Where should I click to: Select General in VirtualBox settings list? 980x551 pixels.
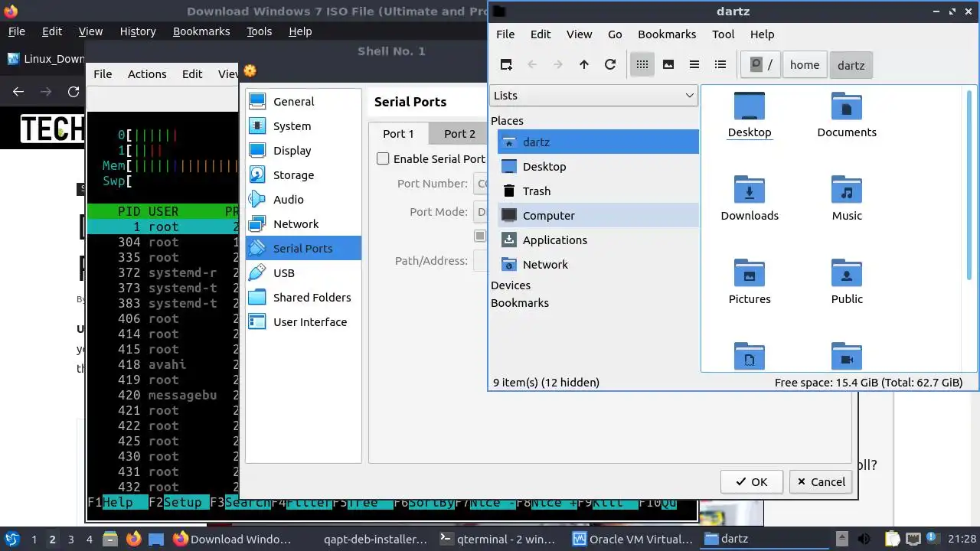(303, 101)
